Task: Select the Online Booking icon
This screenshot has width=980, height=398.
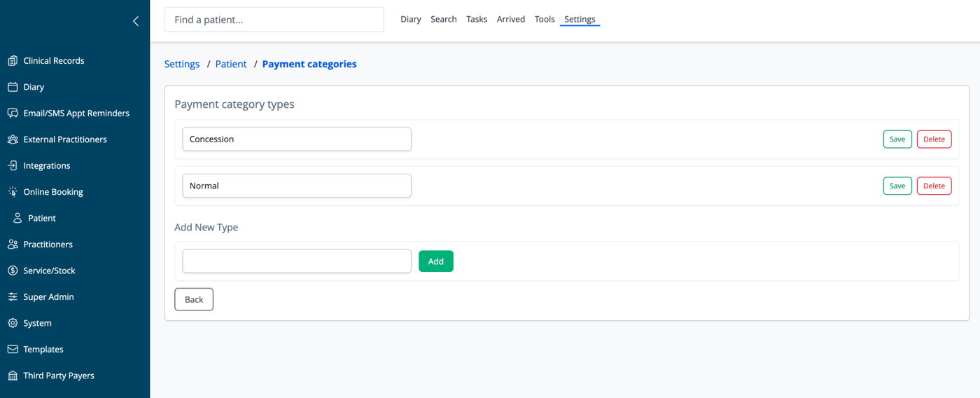Action: [x=13, y=192]
